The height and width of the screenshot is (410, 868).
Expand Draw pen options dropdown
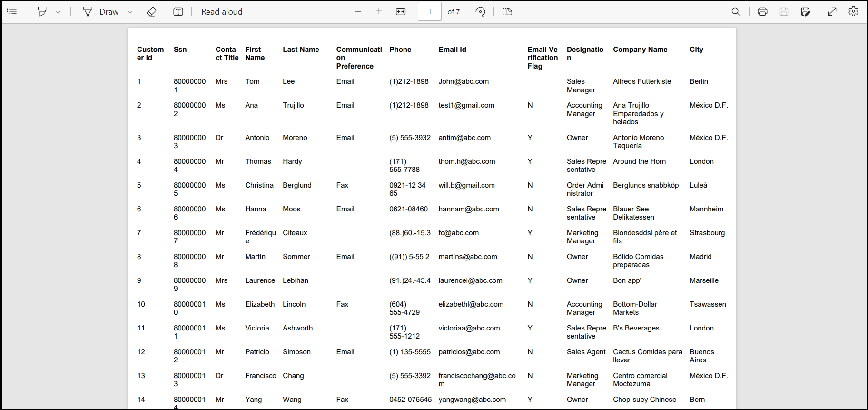click(x=130, y=12)
